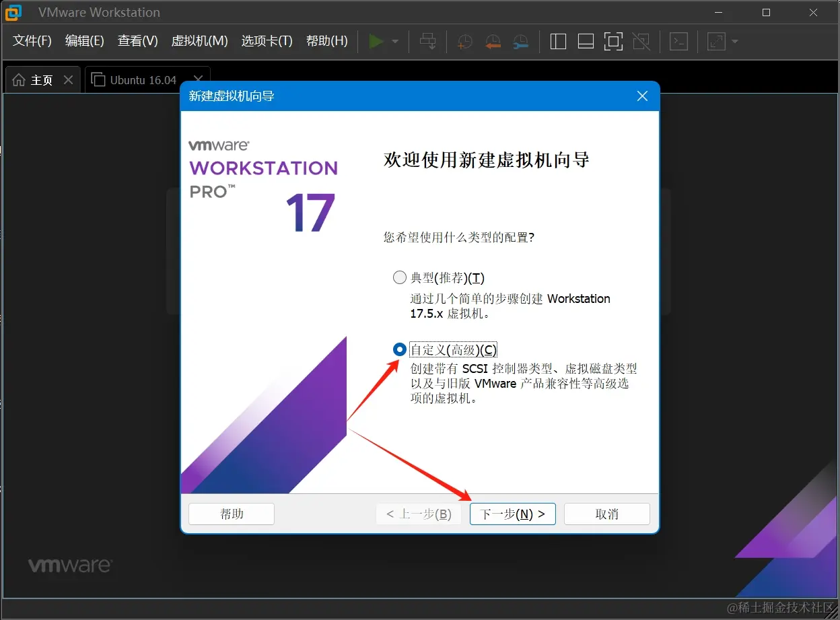Screen dimensions: 840x620
Task: Click the 欢迎使用新建虚拟机向导 heading
Action: 487,160
